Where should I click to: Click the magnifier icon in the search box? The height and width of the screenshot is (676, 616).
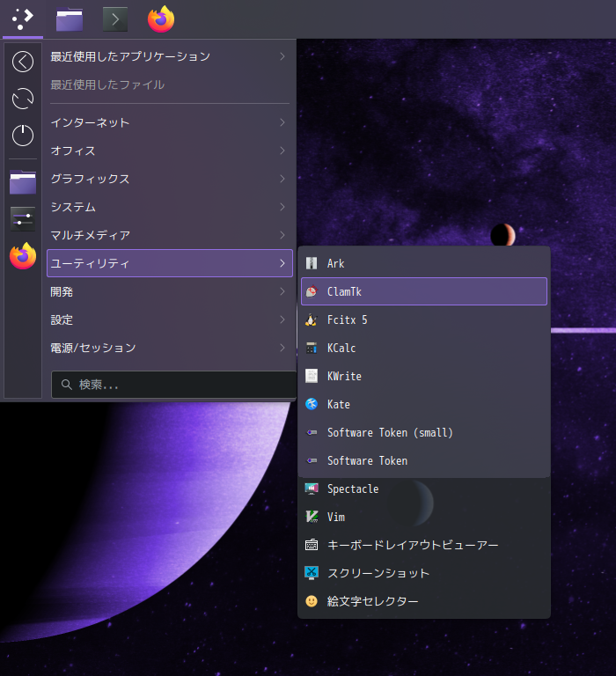coord(66,385)
